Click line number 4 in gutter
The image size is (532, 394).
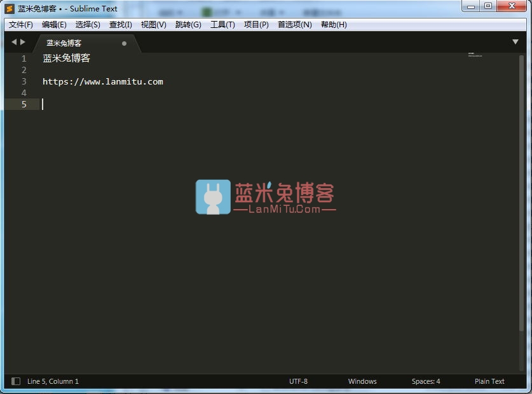pos(24,93)
